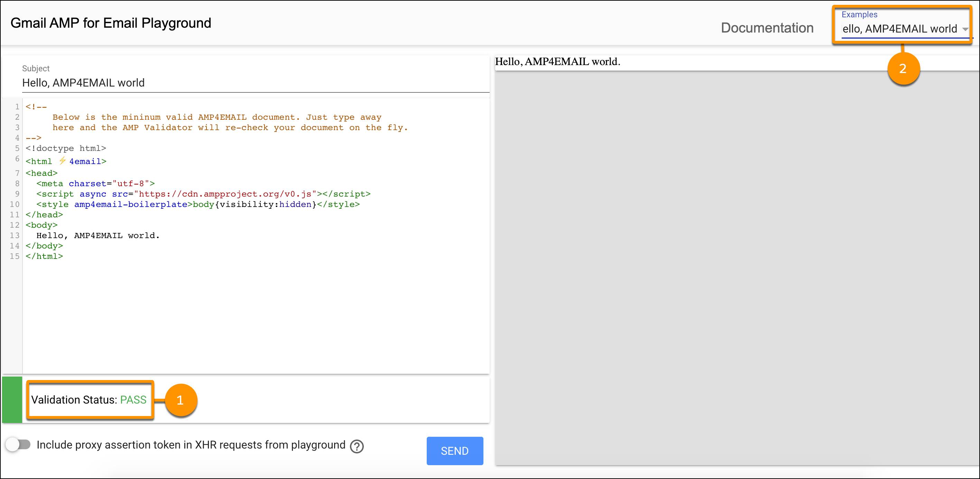
Task: Place cursor on the doctype html line
Action: (x=66, y=148)
